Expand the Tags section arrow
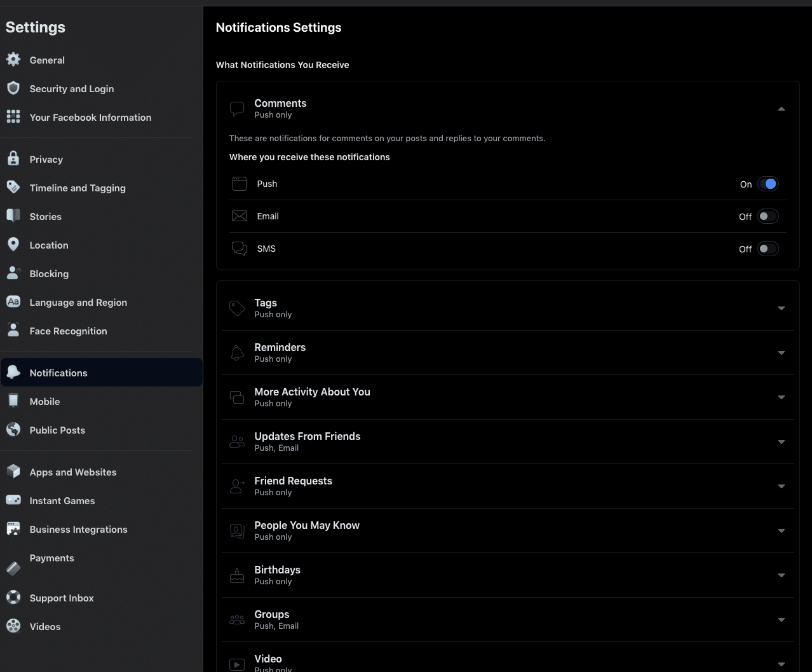The image size is (812, 672). (x=782, y=308)
